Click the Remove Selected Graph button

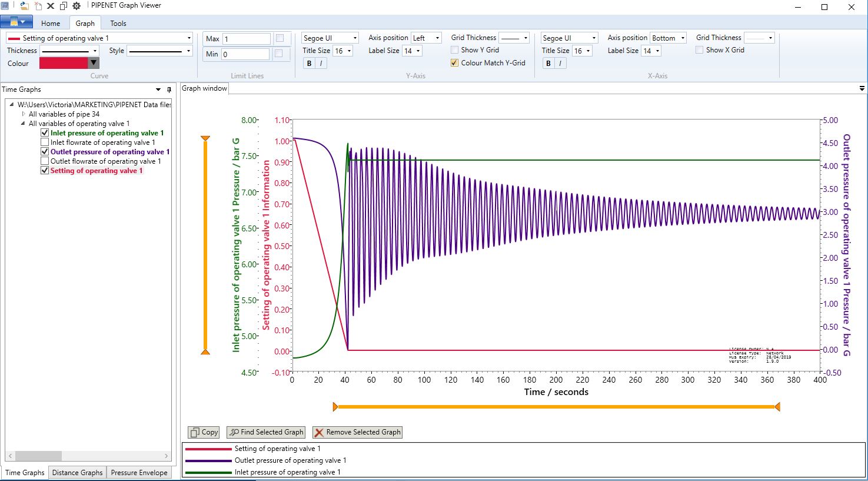[x=357, y=432]
